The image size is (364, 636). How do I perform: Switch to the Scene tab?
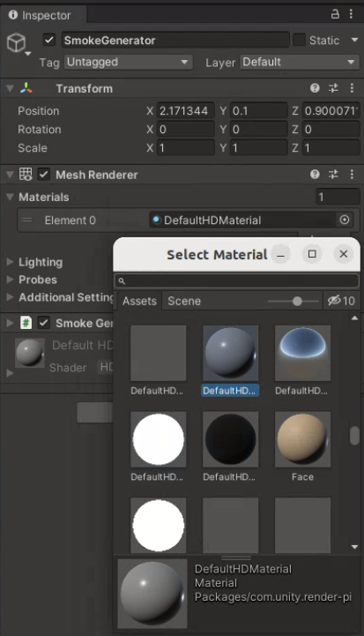pyautogui.click(x=184, y=301)
